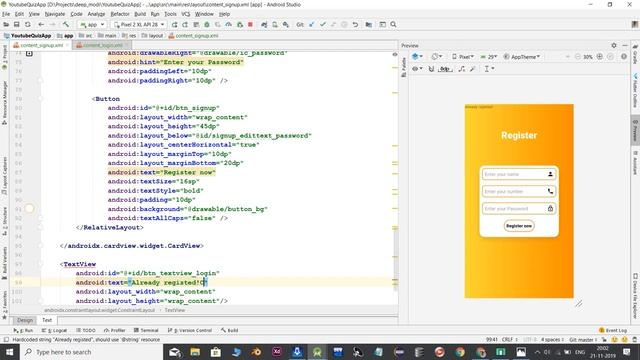Open Terminal tool window
Screen dimensions: 640x360
pos(146,330)
